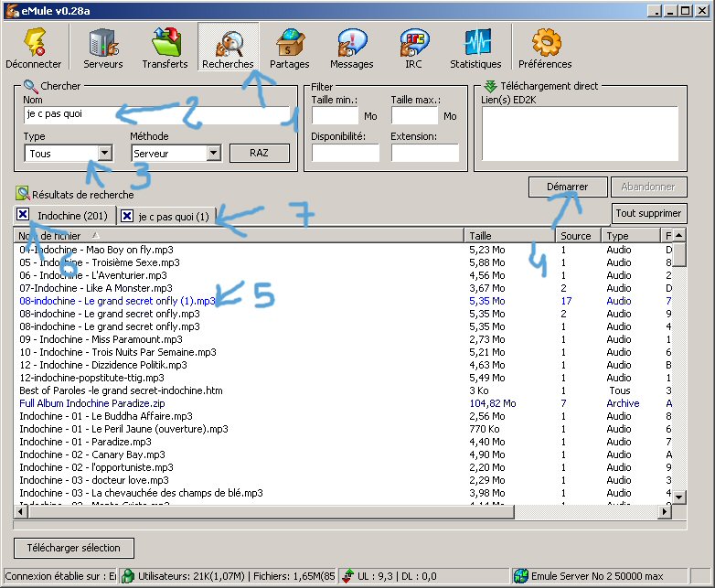The width and height of the screenshot is (715, 588).
Task: Select 'Indochine - 02 - Canary Bay.mp3'
Action: tap(92, 454)
